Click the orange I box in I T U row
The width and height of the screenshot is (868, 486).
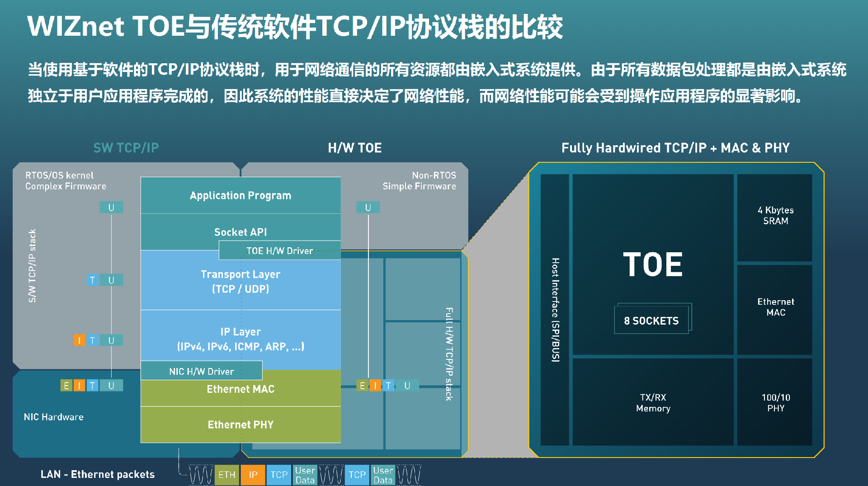(x=79, y=340)
